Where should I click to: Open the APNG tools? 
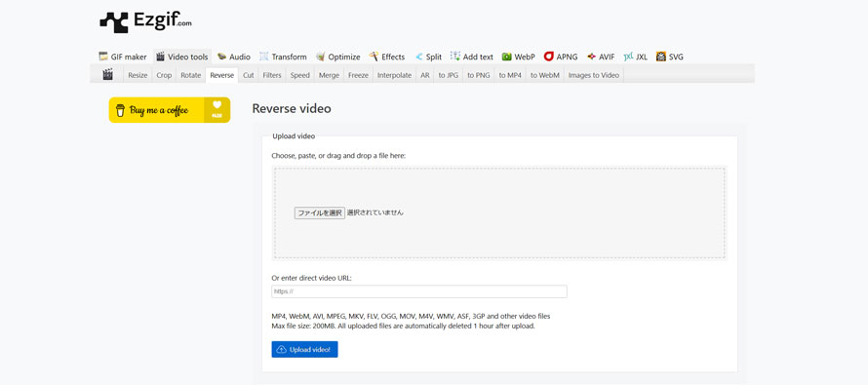click(561, 57)
